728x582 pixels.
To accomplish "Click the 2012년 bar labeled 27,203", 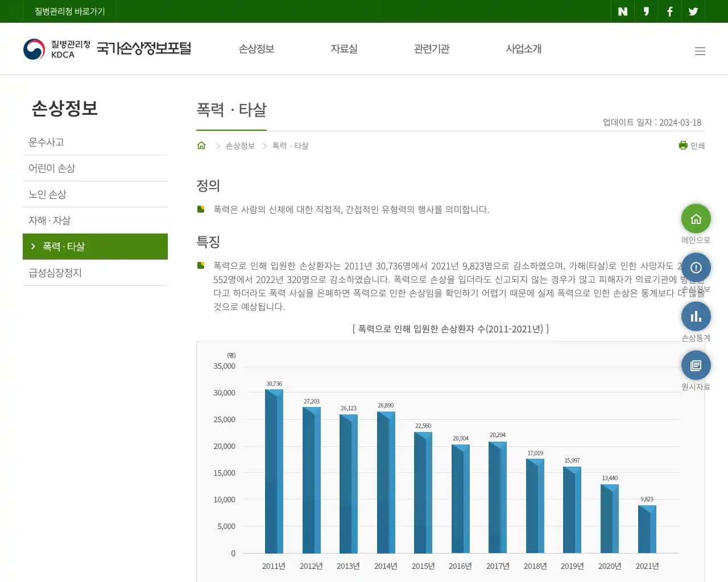I will point(312,480).
